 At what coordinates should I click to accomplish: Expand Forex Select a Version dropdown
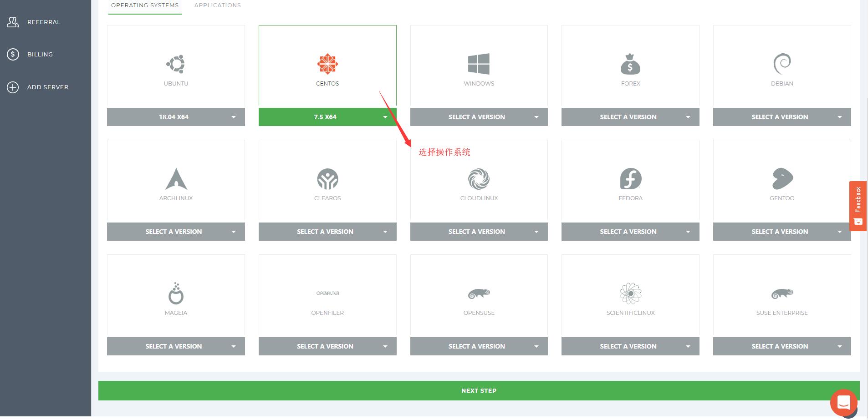pos(630,117)
